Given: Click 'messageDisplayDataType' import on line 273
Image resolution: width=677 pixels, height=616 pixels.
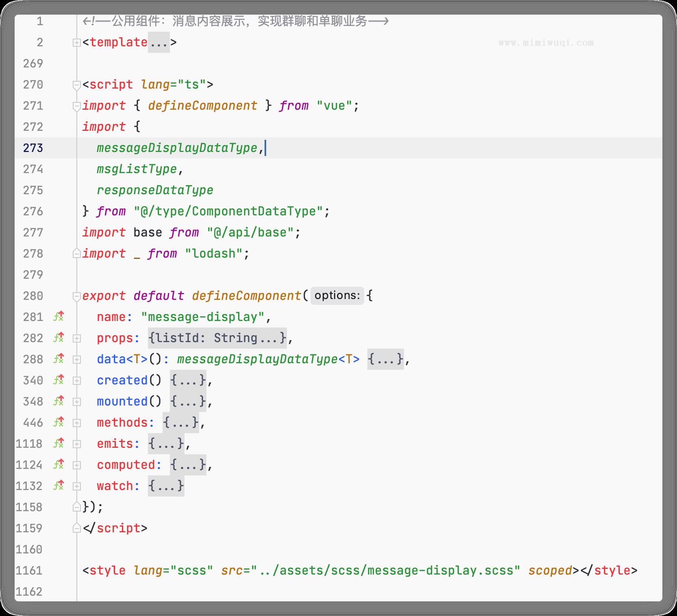Looking at the screenshot, I should 177,148.
